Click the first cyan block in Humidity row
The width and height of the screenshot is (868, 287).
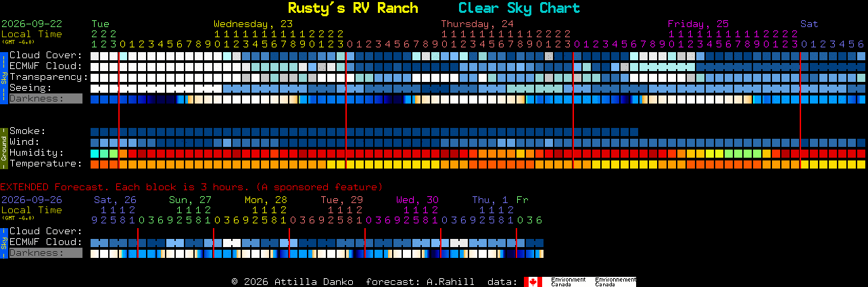coord(95,154)
